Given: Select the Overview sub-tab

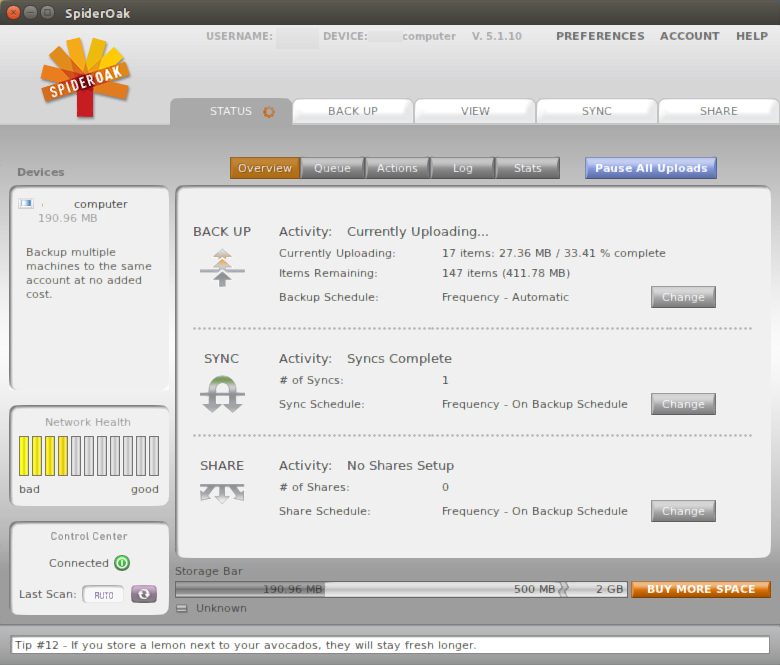Looking at the screenshot, I should tap(265, 168).
